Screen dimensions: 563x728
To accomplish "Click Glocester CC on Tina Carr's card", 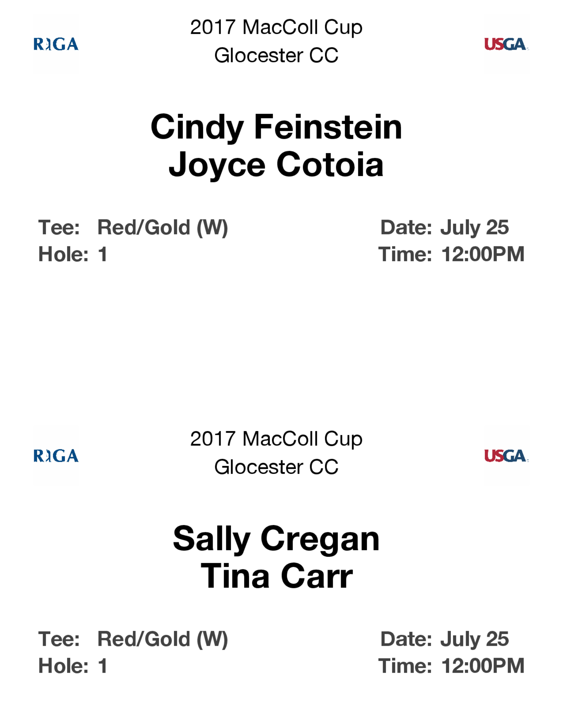I will tap(276, 467).
